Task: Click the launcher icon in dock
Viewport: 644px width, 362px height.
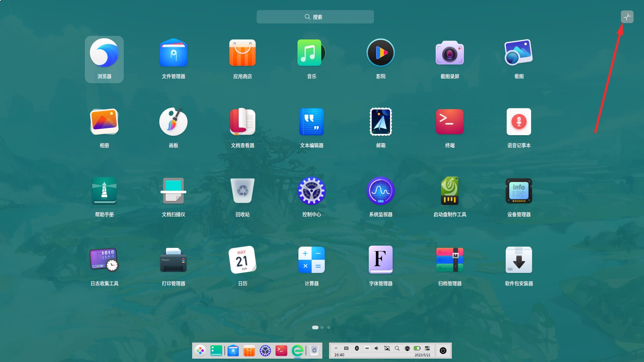Action: tap(200, 351)
